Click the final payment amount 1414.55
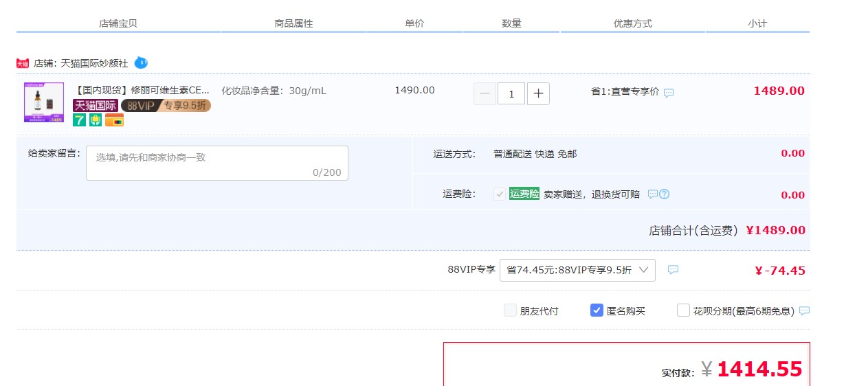 (x=759, y=370)
